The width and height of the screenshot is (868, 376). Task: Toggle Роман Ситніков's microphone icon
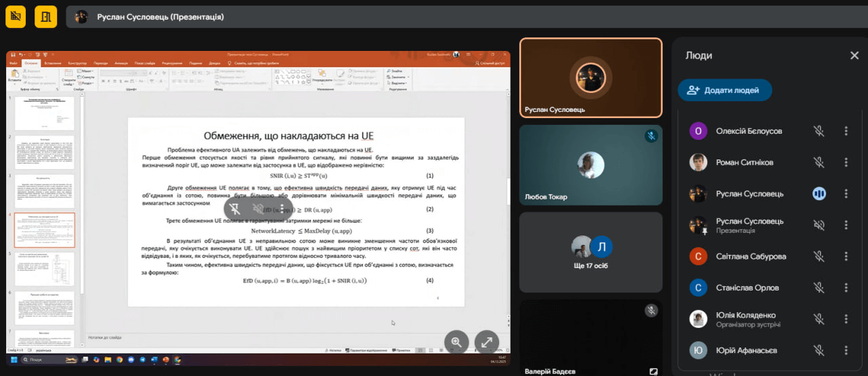819,162
